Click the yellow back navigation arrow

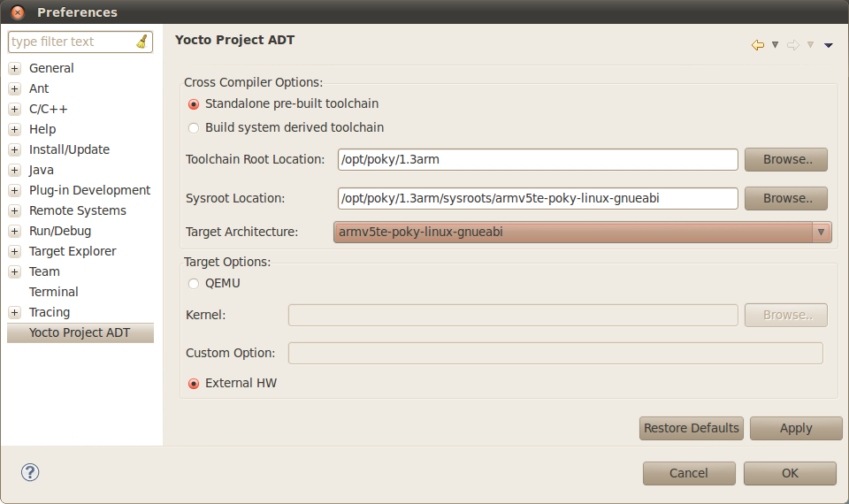click(x=757, y=45)
